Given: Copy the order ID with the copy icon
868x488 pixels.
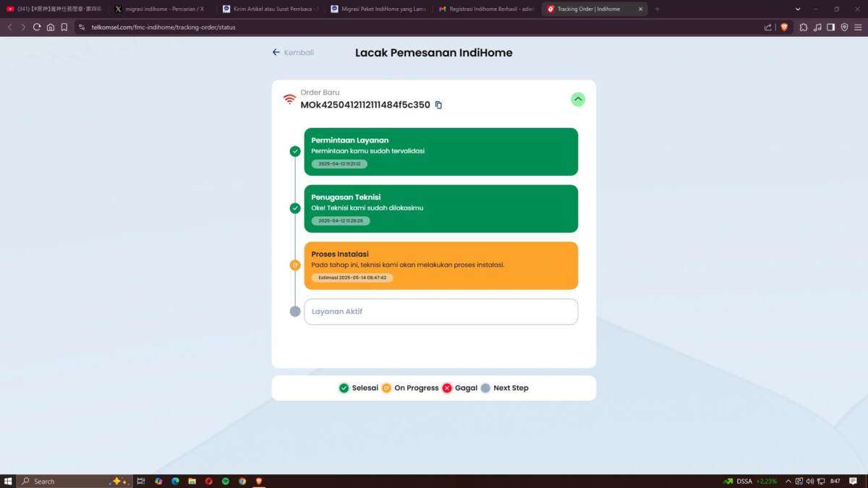Looking at the screenshot, I should (438, 105).
